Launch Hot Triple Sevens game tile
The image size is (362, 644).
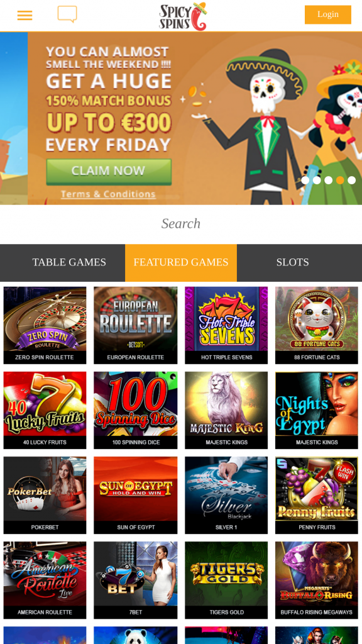[x=226, y=325]
